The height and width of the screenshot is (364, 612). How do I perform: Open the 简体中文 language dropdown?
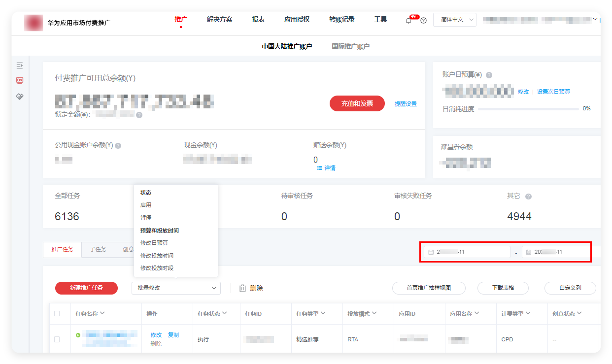(x=455, y=20)
